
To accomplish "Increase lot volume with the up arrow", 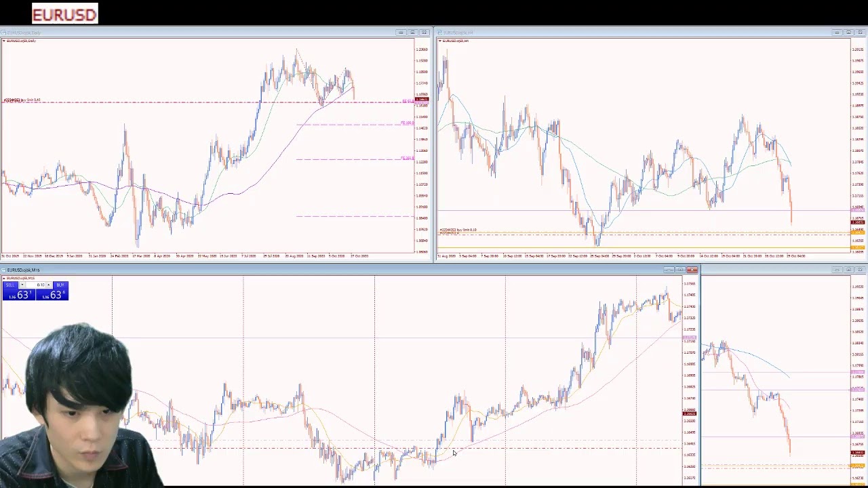I will (x=49, y=285).
